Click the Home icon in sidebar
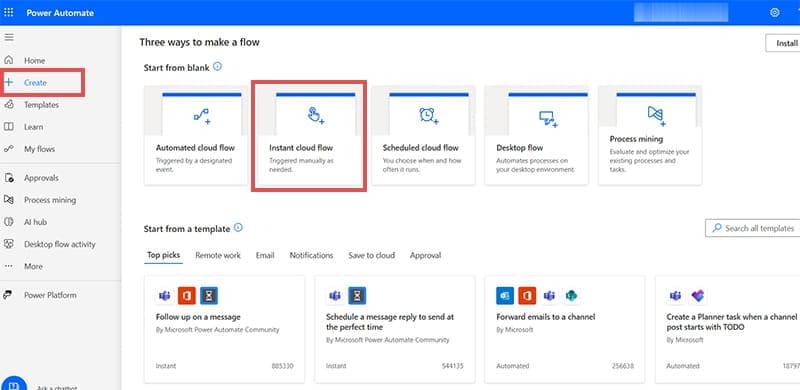The width and height of the screenshot is (800, 390). pos(9,60)
